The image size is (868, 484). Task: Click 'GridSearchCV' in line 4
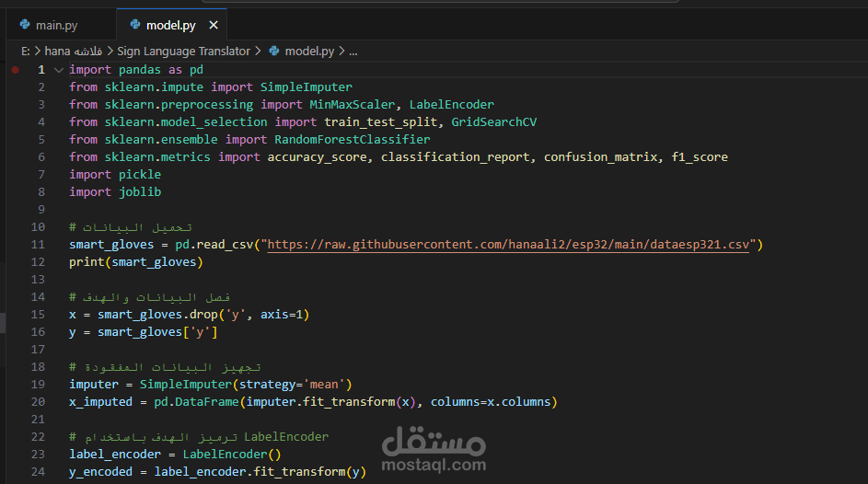tap(493, 121)
